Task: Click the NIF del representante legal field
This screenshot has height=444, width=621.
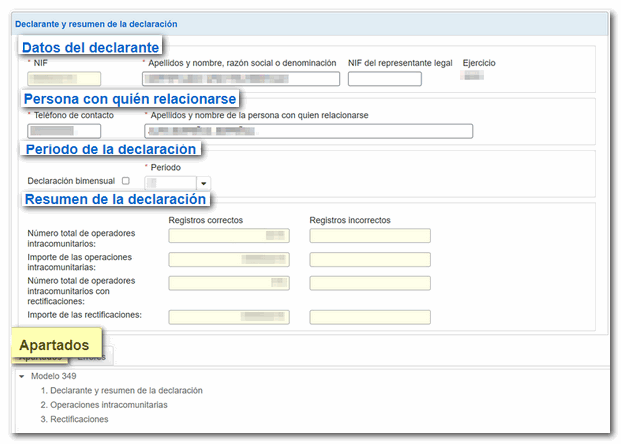Action: 384,80
